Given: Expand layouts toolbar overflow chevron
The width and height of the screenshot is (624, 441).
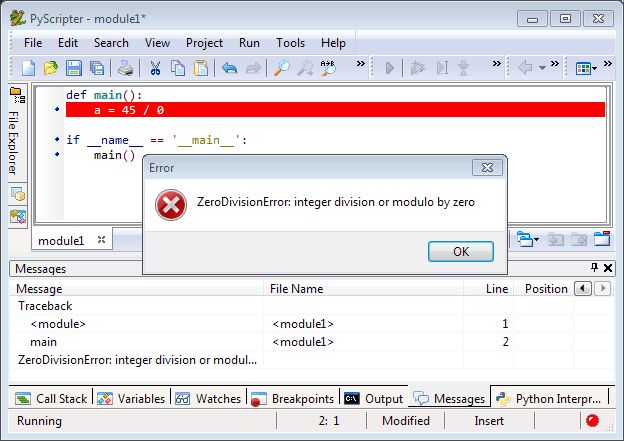Looking at the screenshot, I should tap(608, 64).
